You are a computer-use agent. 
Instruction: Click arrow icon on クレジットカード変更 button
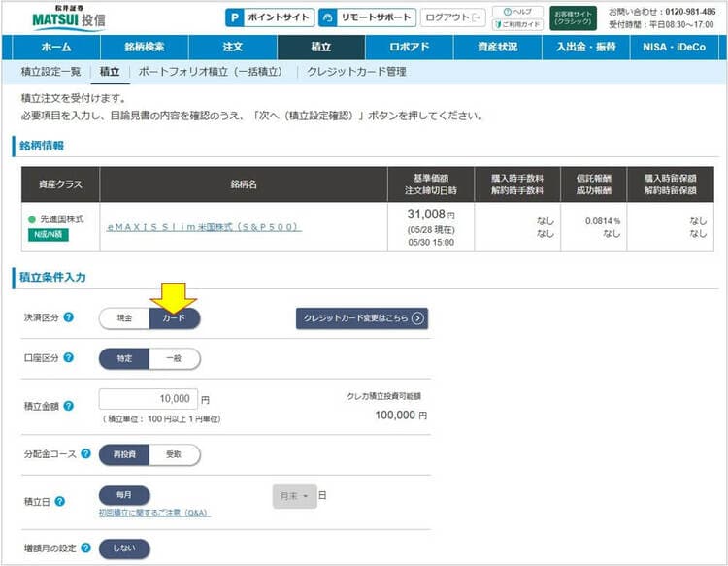pos(417,318)
